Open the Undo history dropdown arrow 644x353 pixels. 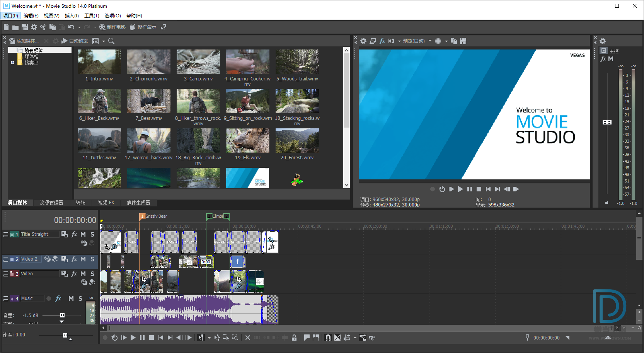(79, 27)
